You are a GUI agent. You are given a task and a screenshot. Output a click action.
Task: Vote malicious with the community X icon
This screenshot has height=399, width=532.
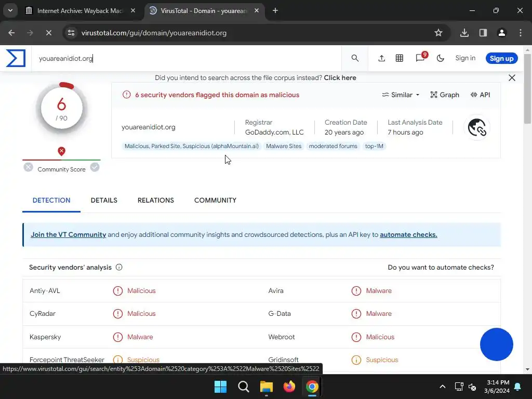click(28, 167)
